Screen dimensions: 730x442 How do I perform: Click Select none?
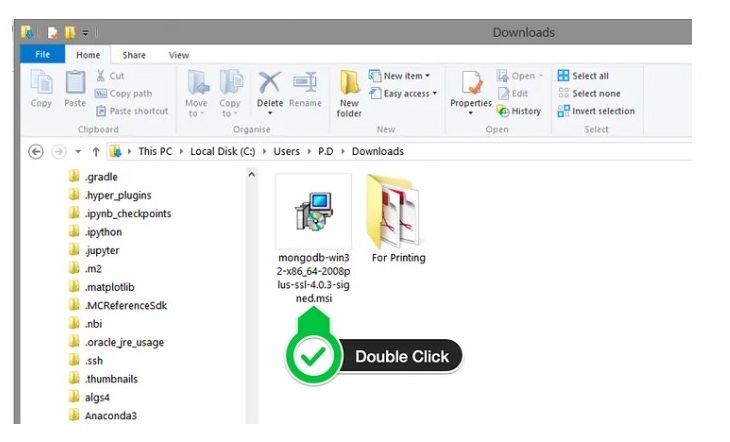(x=589, y=93)
